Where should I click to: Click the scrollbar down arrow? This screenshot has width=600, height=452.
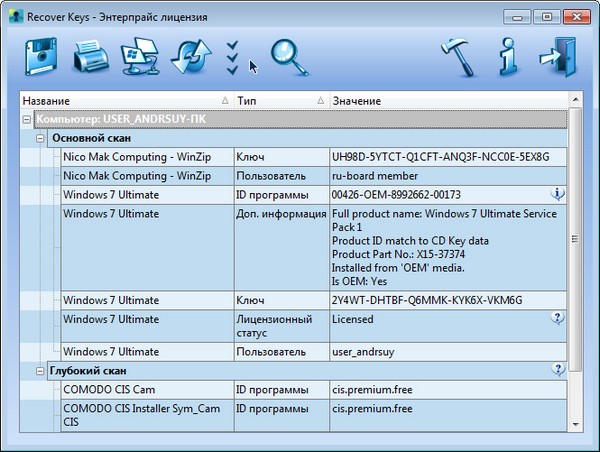(575, 424)
